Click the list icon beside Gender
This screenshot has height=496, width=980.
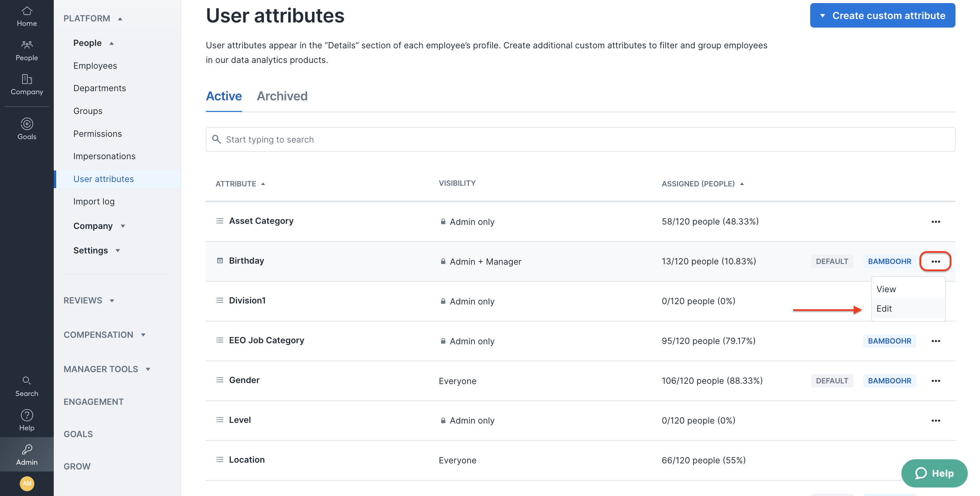219,380
